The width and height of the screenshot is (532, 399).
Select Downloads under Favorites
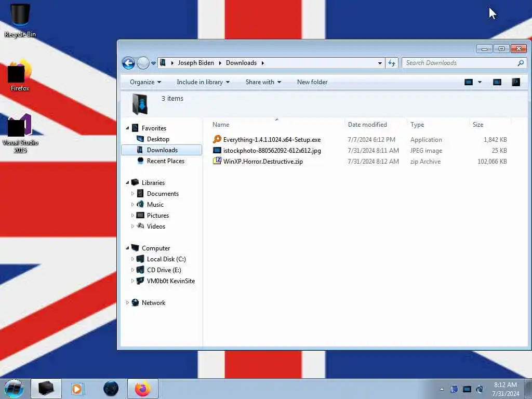click(162, 150)
